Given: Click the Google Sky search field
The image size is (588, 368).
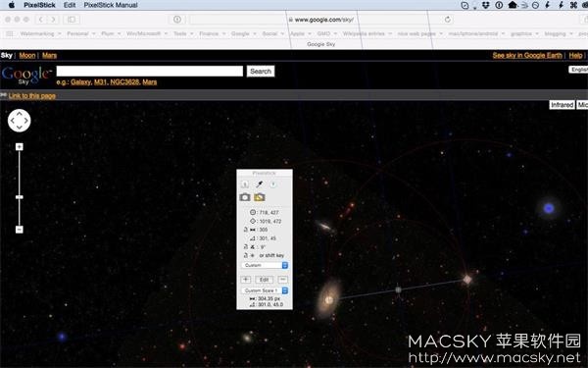Looking at the screenshot, I should 150,72.
